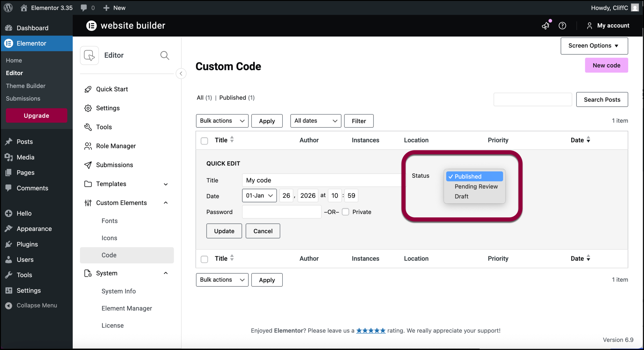This screenshot has width=644, height=350.
Task: Tick select-all checkbox in bottom table row
Action: [x=204, y=259]
